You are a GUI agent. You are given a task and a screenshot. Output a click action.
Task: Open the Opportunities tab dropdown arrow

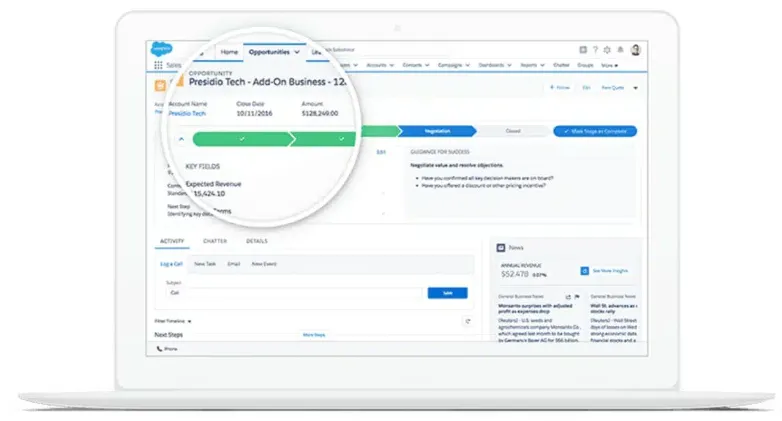point(297,52)
